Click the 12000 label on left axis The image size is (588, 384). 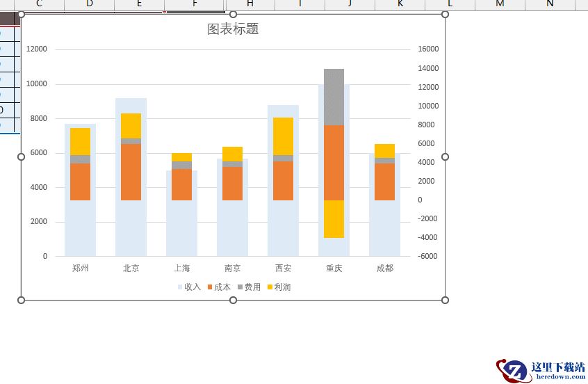tap(36, 49)
